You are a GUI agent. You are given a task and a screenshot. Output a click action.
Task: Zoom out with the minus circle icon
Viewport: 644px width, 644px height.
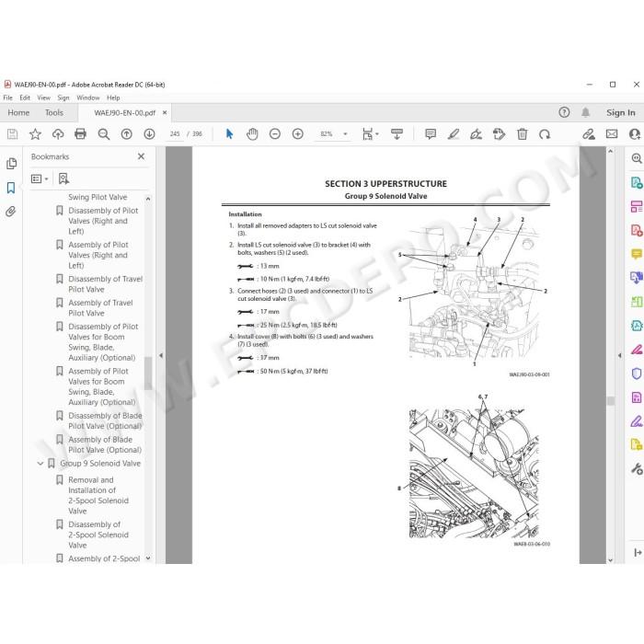pos(275,134)
